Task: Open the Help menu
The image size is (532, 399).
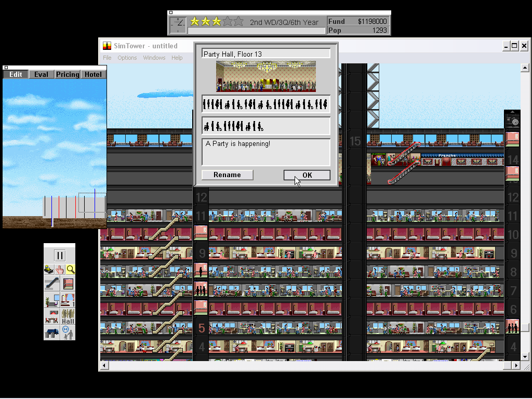Action: [177, 58]
